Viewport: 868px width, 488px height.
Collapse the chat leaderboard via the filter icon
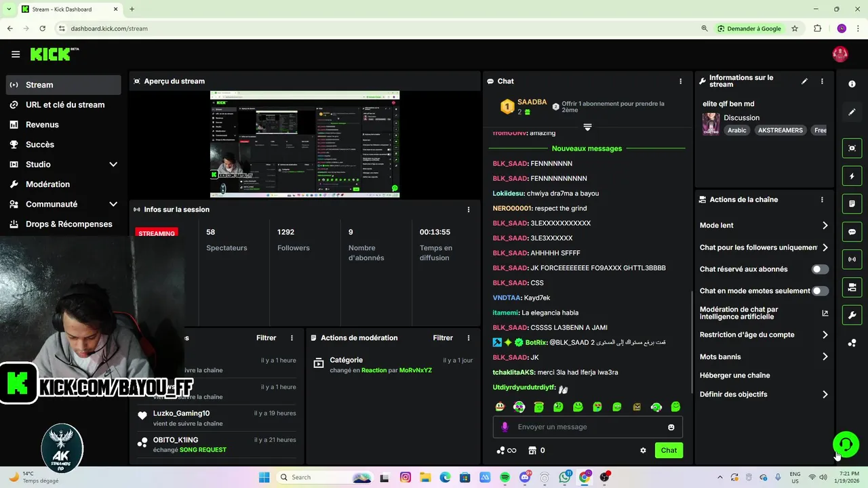click(587, 127)
